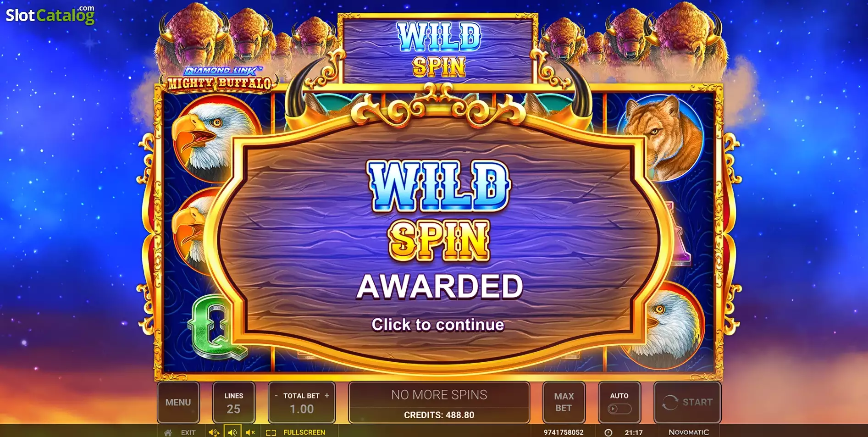
Task: Enable sound with music icon
Action: [x=214, y=432]
